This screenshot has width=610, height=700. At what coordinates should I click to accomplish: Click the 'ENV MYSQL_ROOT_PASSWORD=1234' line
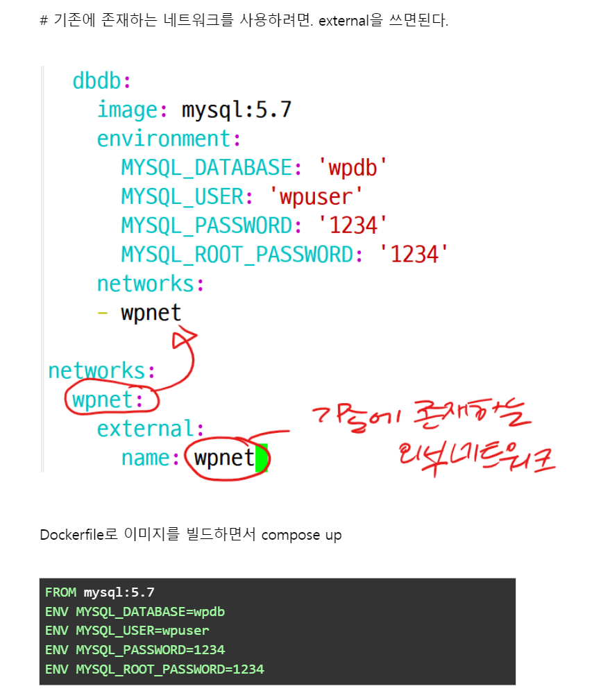click(155, 669)
